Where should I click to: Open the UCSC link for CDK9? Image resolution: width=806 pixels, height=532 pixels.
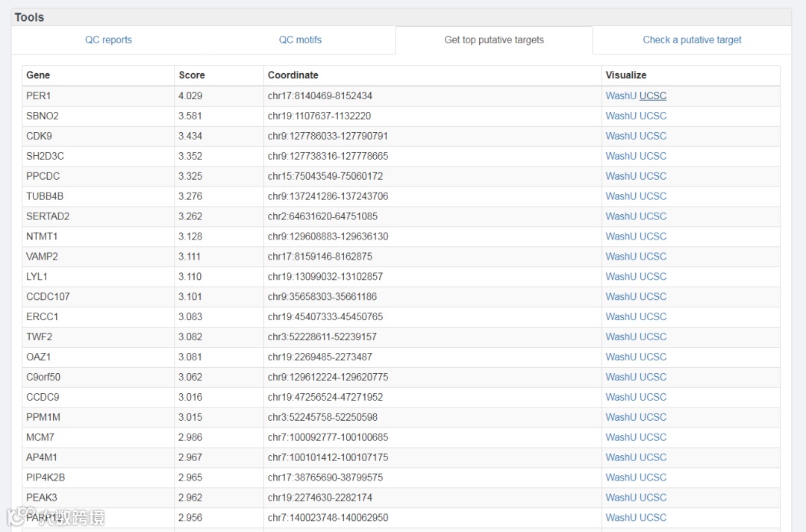(x=653, y=136)
